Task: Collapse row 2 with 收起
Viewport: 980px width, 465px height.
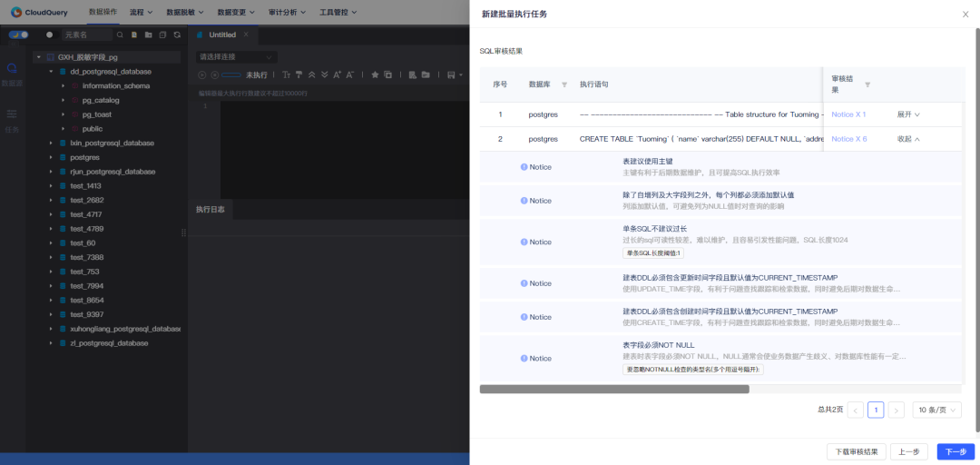Action: pos(908,139)
